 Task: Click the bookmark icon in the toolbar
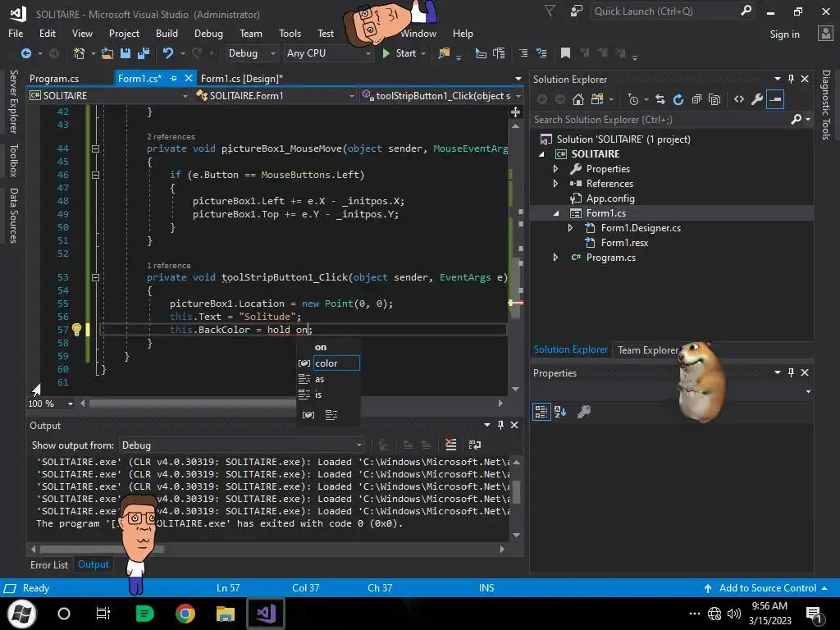[565, 53]
